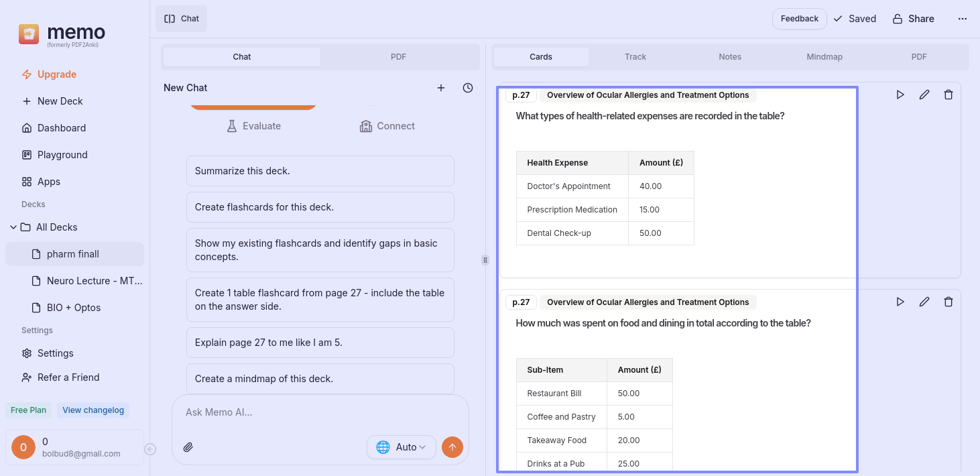Play the first health expenses flashcard
This screenshot has width=980, height=476.
[900, 95]
